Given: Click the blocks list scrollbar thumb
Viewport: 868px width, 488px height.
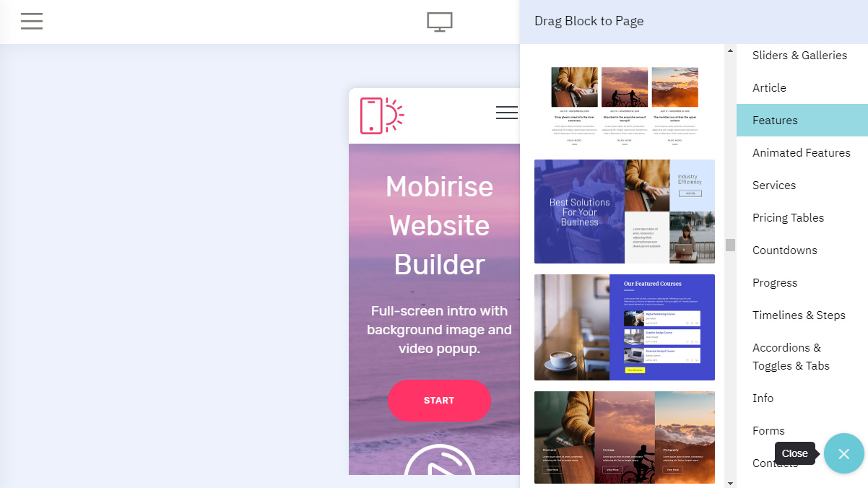Looking at the screenshot, I should click(x=730, y=245).
